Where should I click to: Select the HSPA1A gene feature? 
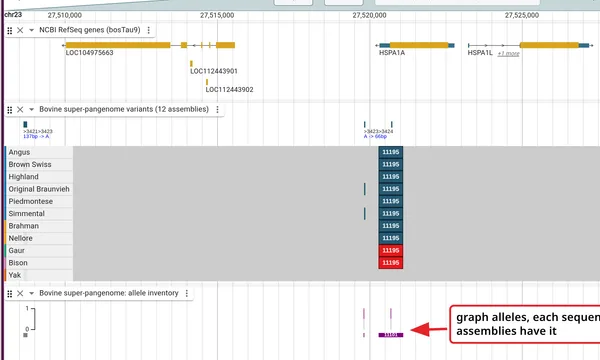point(415,45)
